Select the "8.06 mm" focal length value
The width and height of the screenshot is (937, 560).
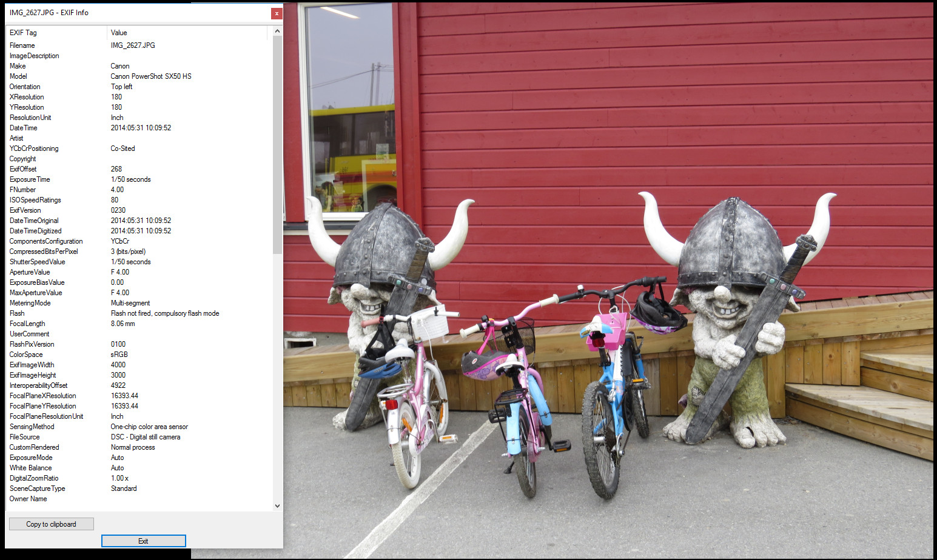(123, 324)
